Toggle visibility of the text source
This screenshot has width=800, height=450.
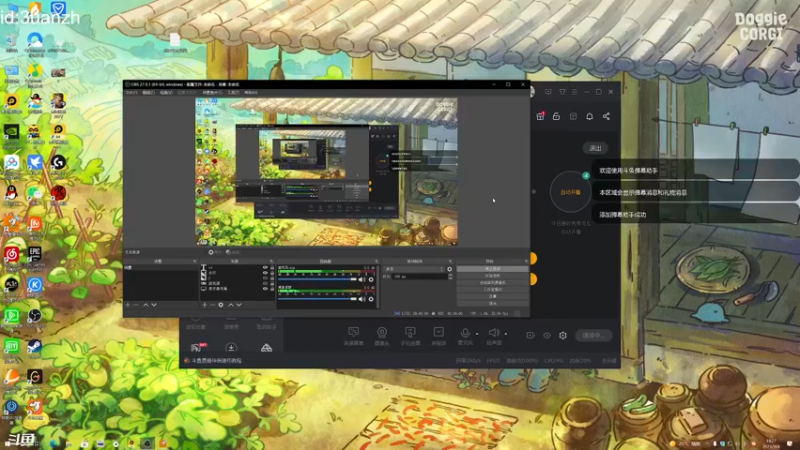pos(265,267)
